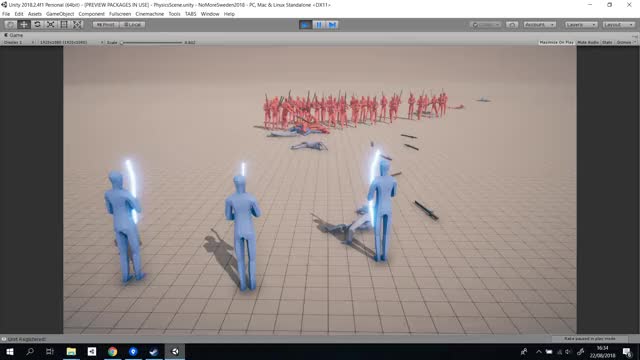Open the Account dropdown
Screen dimensions: 640x360
click(539, 24)
